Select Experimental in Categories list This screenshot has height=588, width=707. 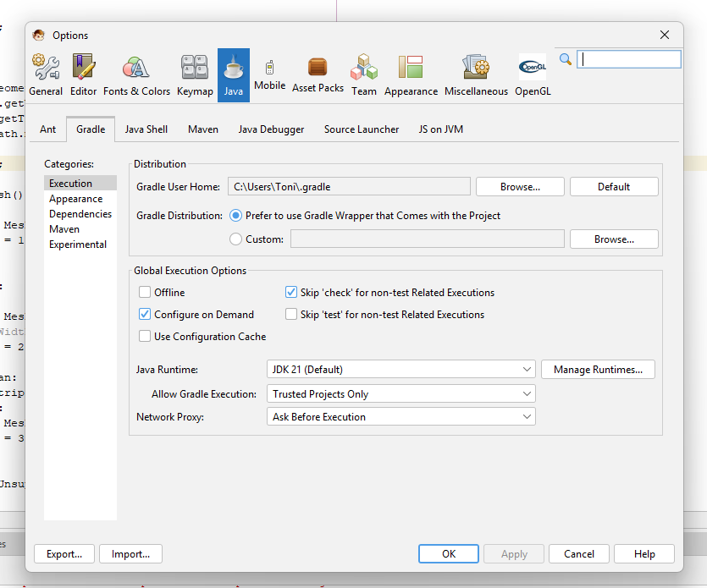pos(80,245)
